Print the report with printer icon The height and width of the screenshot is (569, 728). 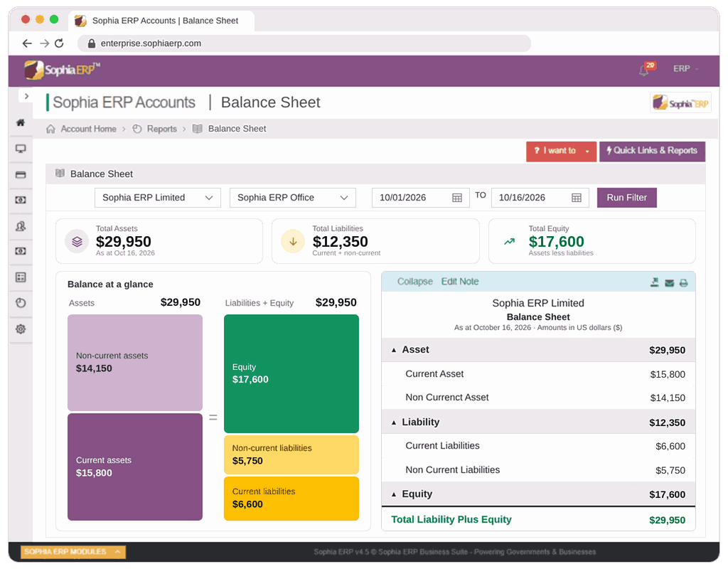click(683, 283)
